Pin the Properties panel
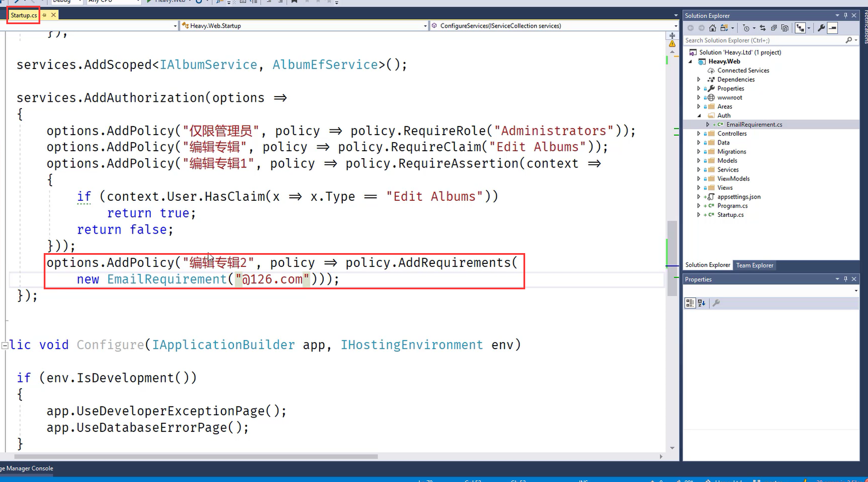This screenshot has width=868, height=482. (846, 279)
